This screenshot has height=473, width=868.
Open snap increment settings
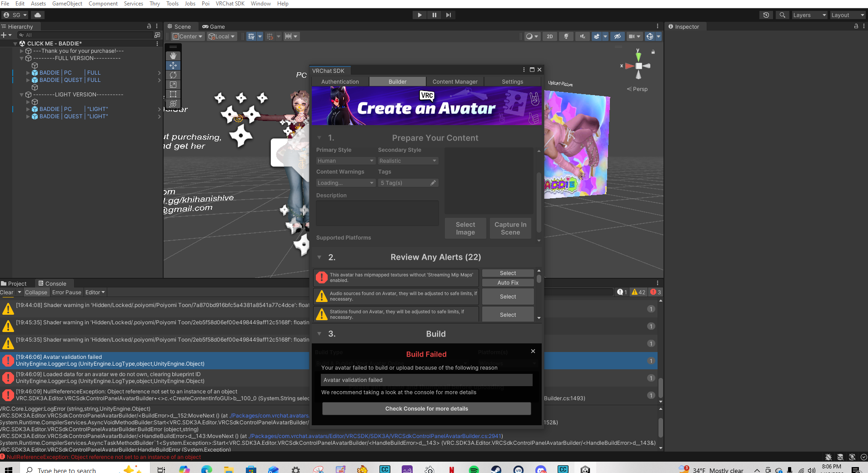tap(291, 36)
